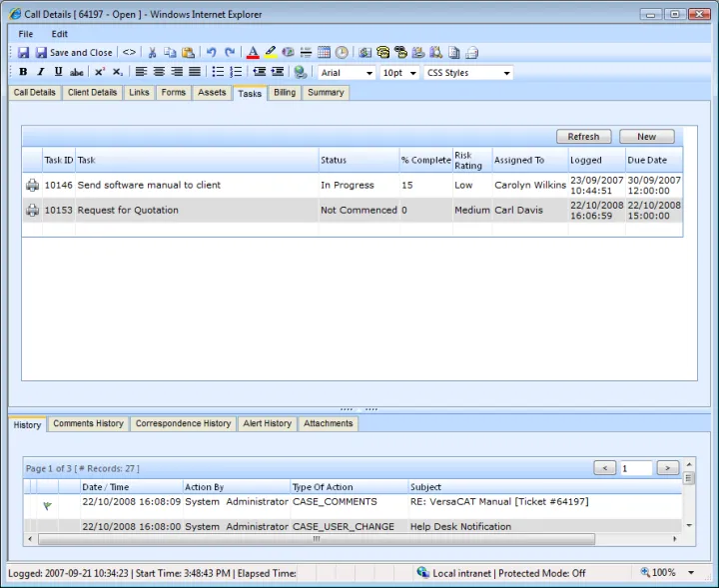Open Alert History tab
The height and width of the screenshot is (588, 719).
click(268, 423)
